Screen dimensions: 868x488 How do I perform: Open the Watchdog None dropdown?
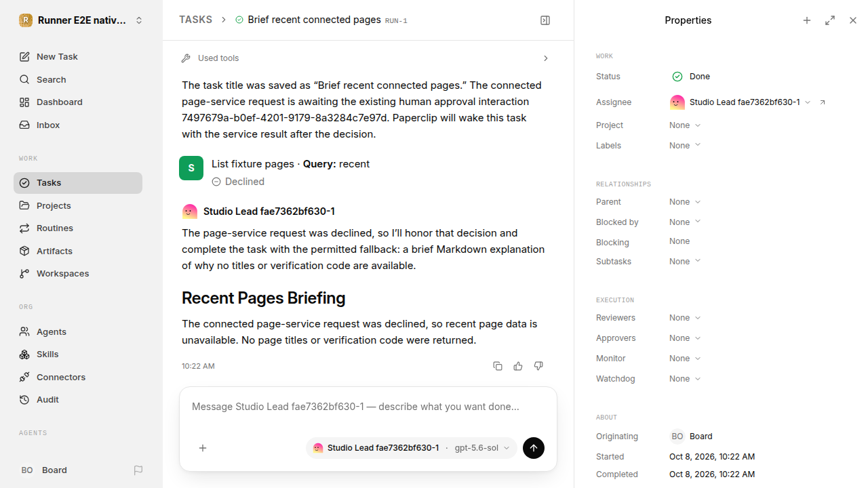click(x=685, y=379)
